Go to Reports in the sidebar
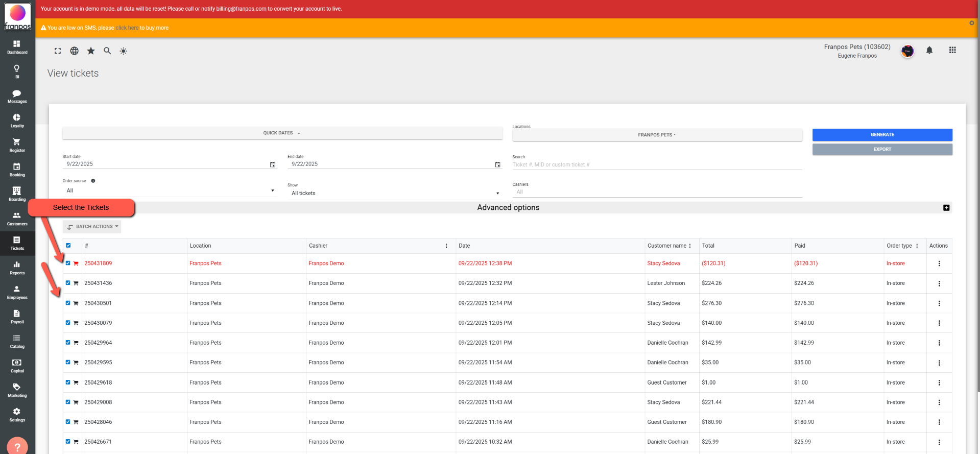Viewport: 980px width, 454px height. pyautogui.click(x=17, y=268)
